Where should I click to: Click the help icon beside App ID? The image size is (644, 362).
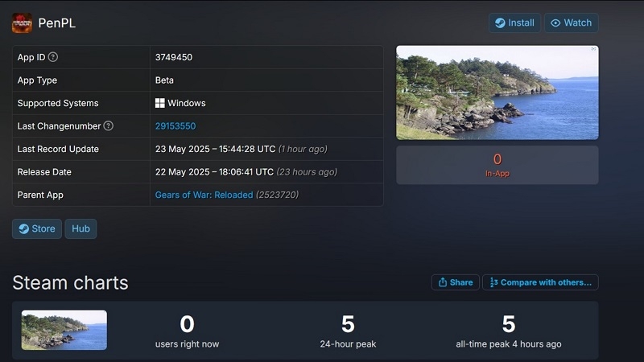53,57
